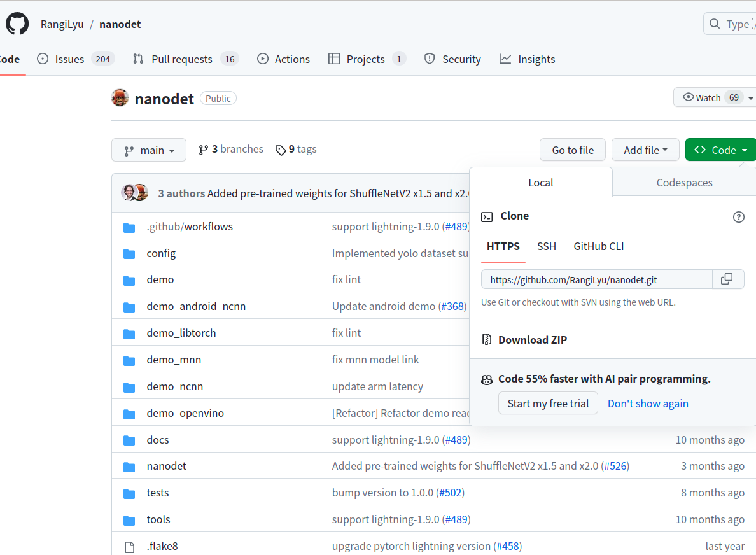The height and width of the screenshot is (555, 756).
Task: Open pull request #526 link in nanodet row
Action: [615, 466]
